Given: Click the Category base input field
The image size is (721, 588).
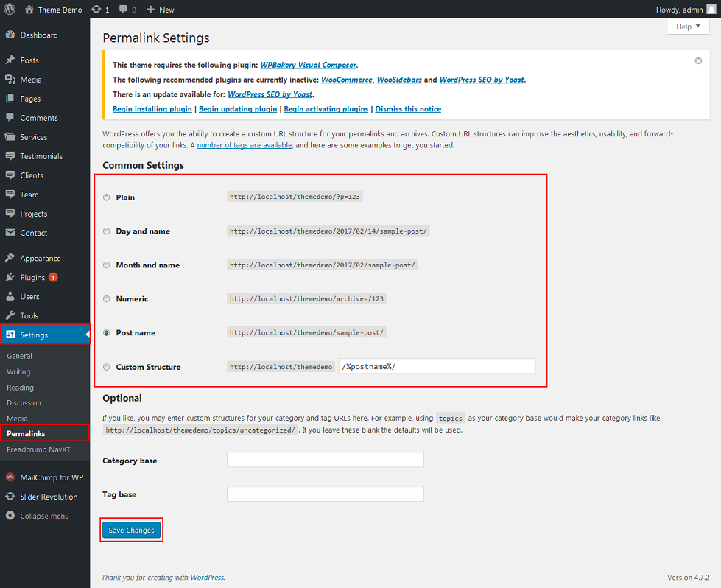Looking at the screenshot, I should pos(326,460).
